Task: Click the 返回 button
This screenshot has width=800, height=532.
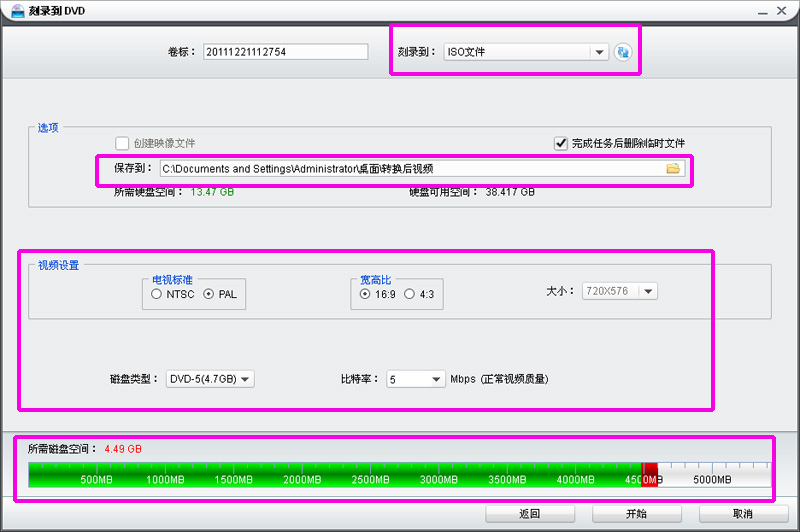Action: 530,514
